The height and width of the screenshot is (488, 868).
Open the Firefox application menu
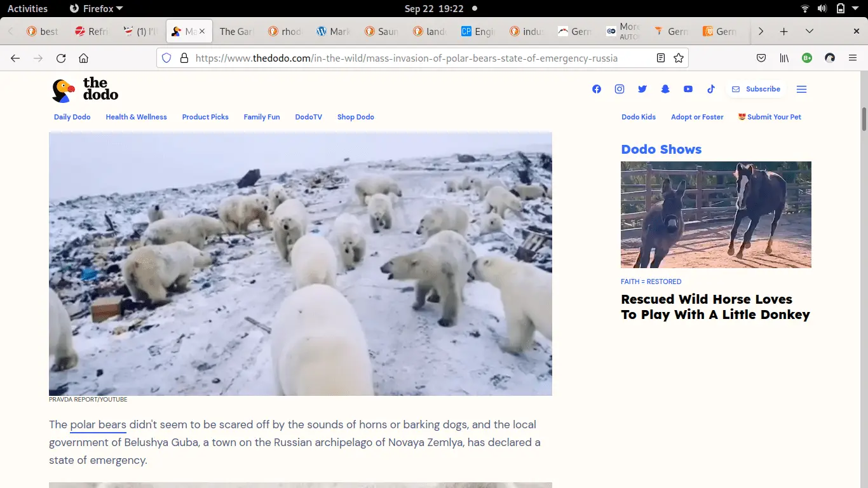853,58
